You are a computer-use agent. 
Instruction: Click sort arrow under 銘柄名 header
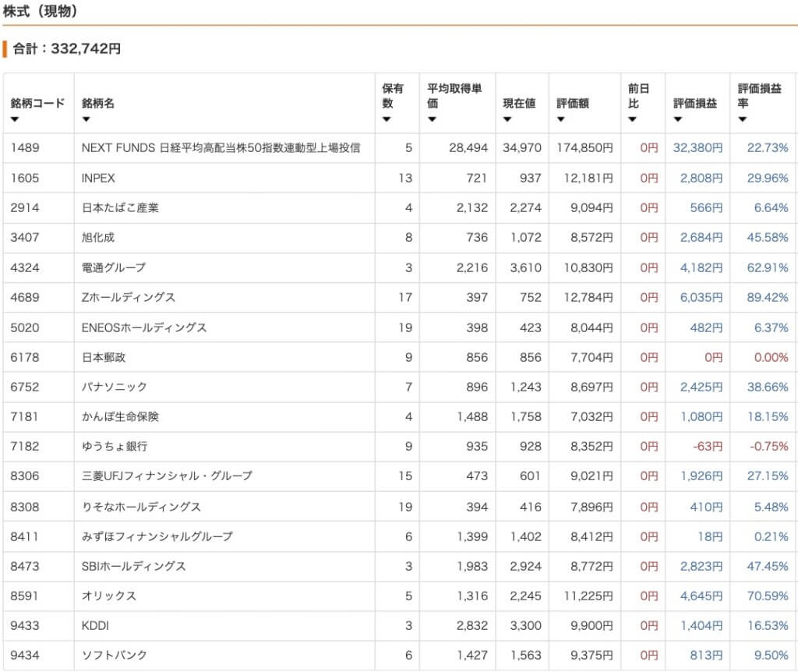tap(86, 119)
